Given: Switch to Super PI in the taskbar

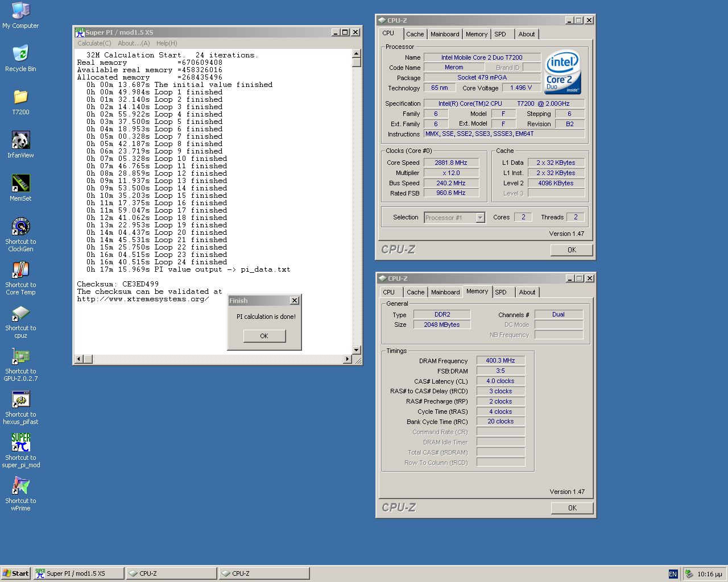Looking at the screenshot, I should (x=78, y=573).
